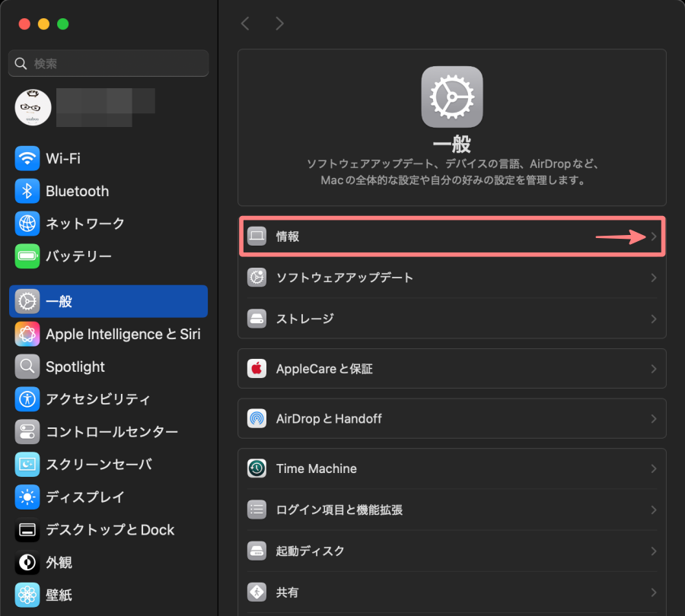The height and width of the screenshot is (616, 685).
Task: Click the 外観 appearance icon
Action: click(x=27, y=562)
